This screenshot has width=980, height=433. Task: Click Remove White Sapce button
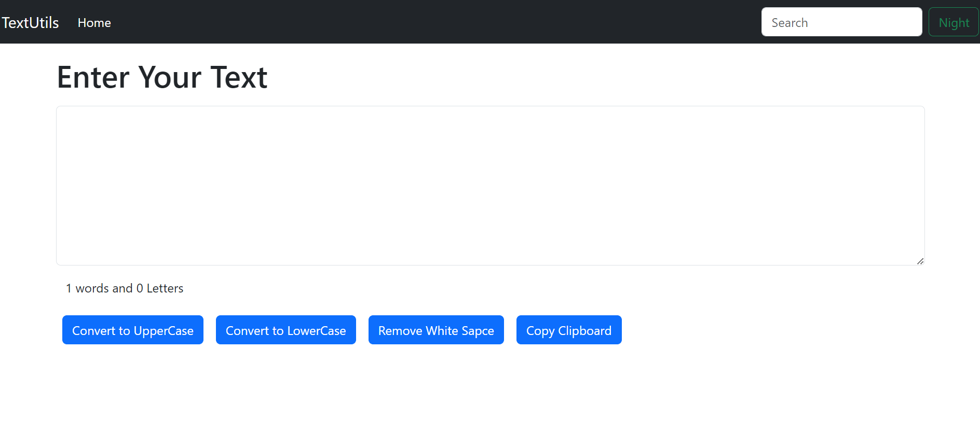435,330
